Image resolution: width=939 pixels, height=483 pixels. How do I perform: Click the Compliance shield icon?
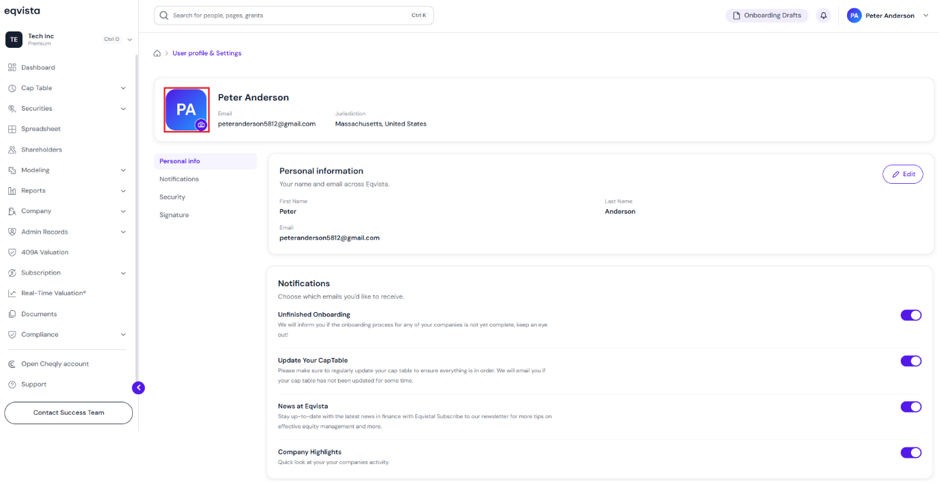pyautogui.click(x=12, y=335)
